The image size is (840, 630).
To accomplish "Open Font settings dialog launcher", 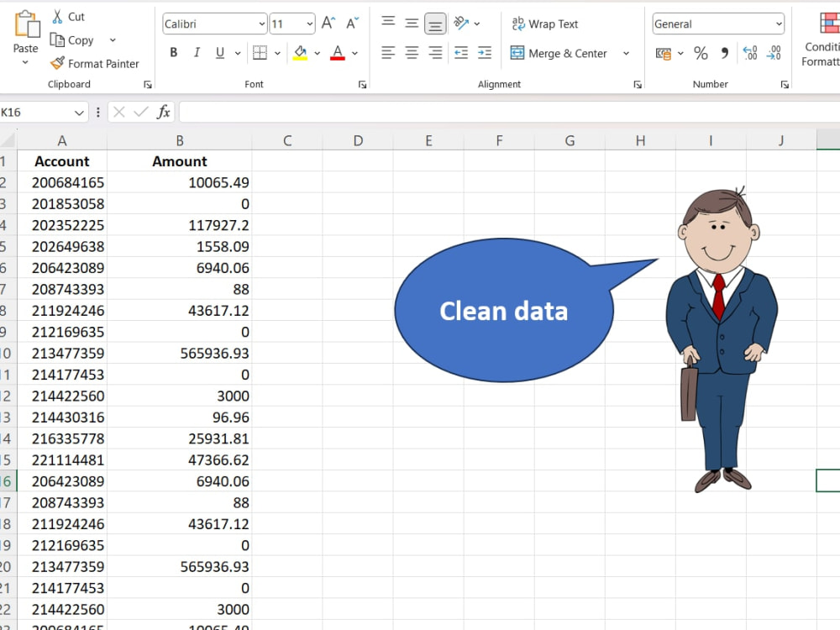I will pos(363,85).
